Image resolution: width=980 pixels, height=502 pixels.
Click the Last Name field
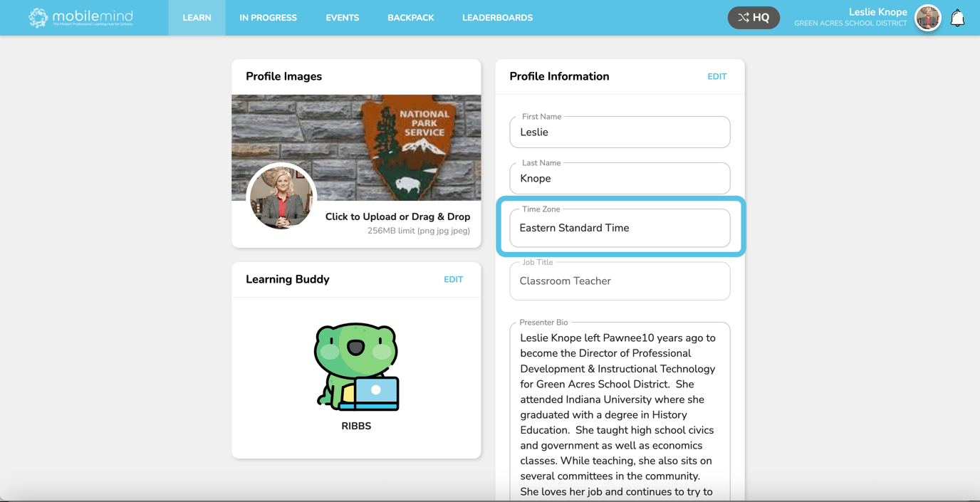click(620, 178)
